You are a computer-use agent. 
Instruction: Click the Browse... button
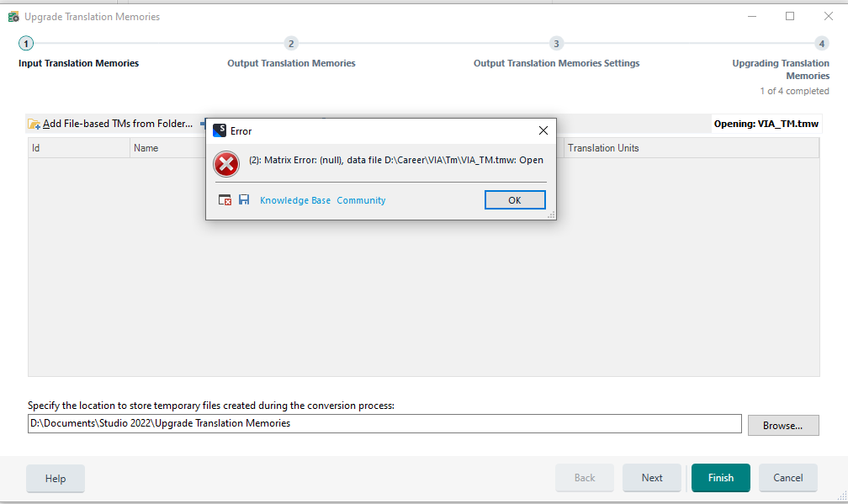[x=783, y=426]
